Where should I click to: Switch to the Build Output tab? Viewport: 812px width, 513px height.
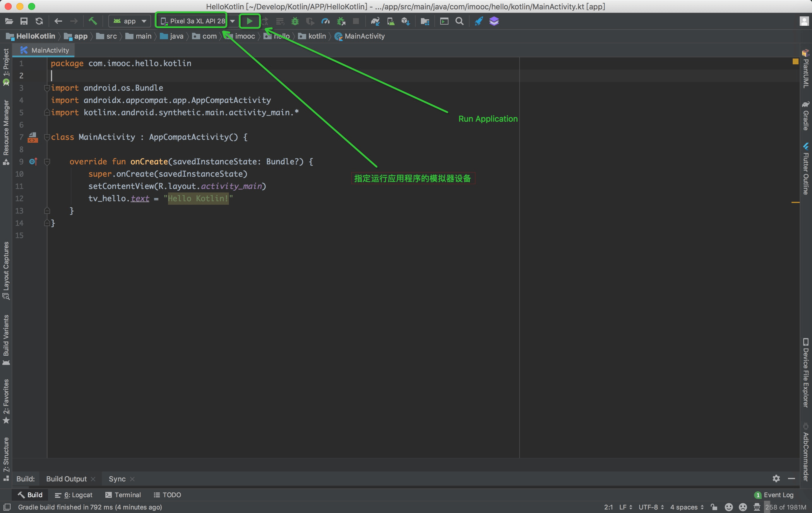point(66,479)
